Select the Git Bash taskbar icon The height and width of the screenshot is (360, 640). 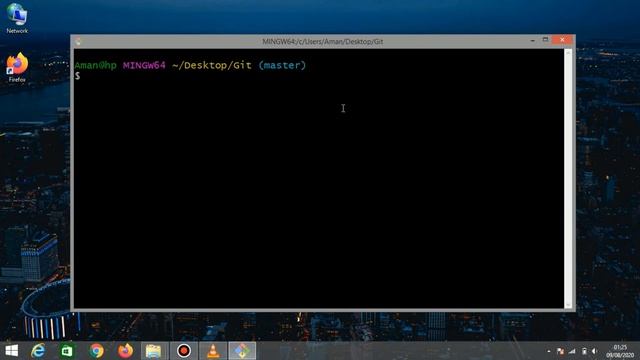point(242,351)
